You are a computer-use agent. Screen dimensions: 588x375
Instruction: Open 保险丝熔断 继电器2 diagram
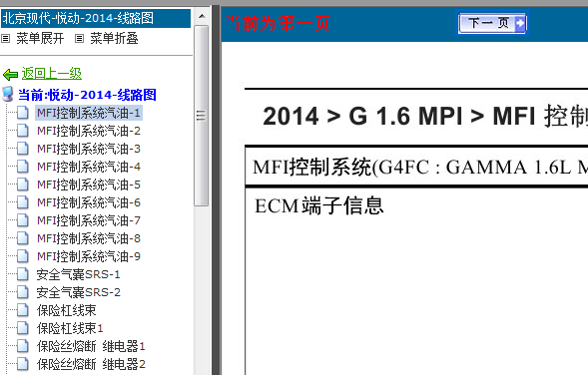click(x=91, y=364)
